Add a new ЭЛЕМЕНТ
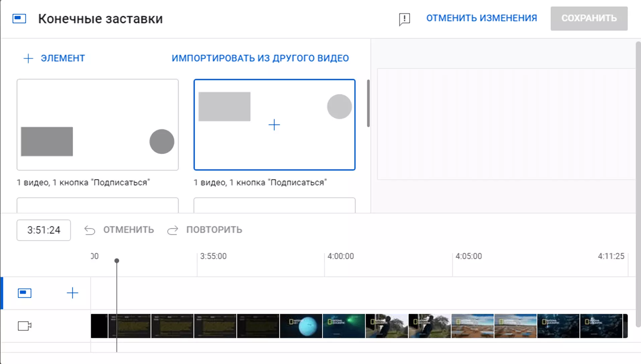The width and height of the screenshot is (641, 364). click(x=54, y=58)
